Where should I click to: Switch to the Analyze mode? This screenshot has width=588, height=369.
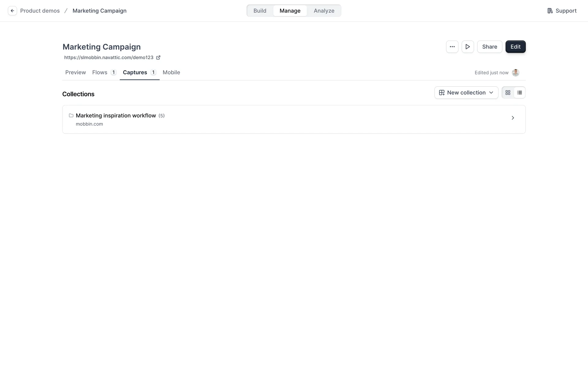tap(324, 11)
